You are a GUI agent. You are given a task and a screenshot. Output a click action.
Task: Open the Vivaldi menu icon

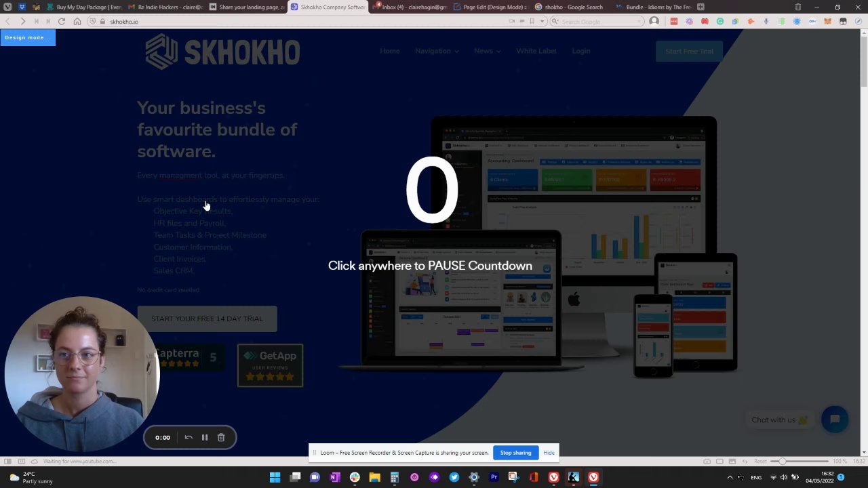(x=7, y=7)
